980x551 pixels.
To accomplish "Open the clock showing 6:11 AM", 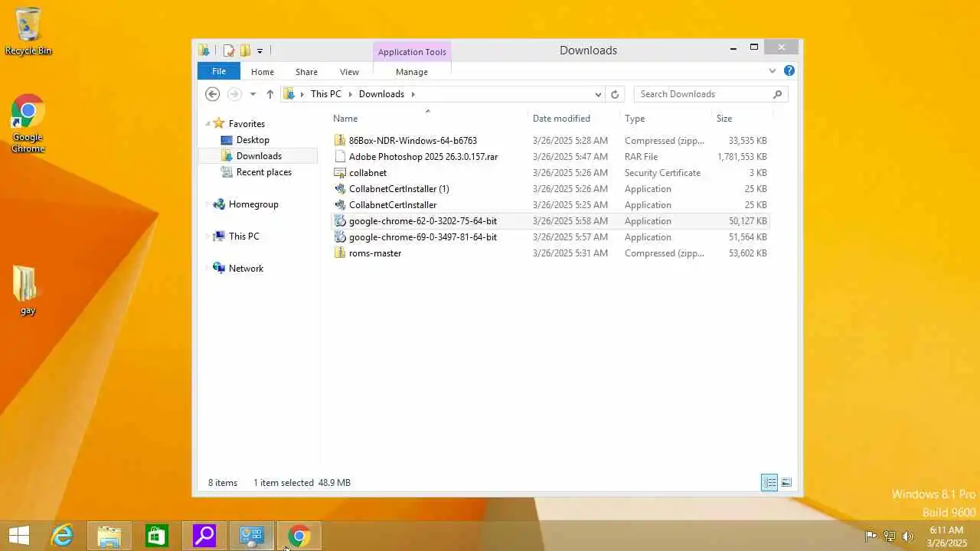I will point(947,536).
